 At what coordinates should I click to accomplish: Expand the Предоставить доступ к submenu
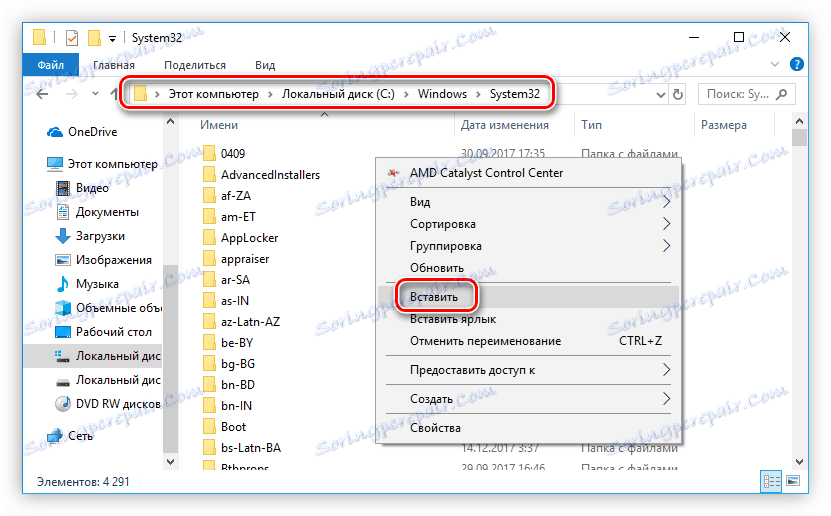click(x=528, y=370)
